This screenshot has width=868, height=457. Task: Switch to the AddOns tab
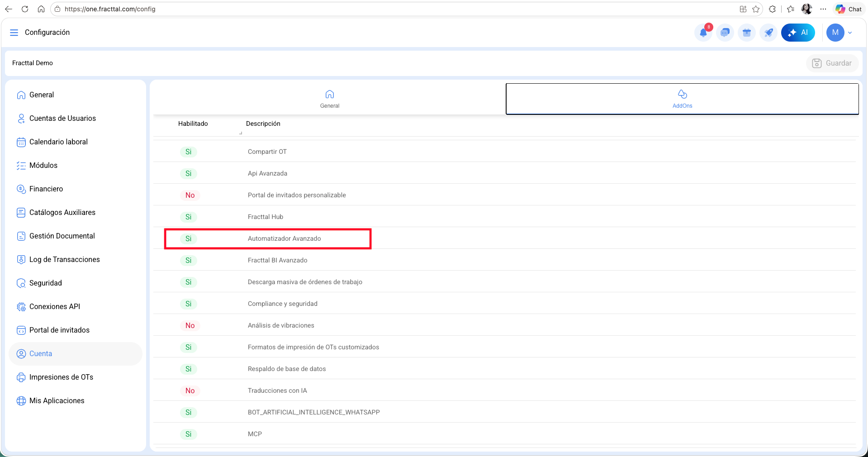tap(682, 99)
